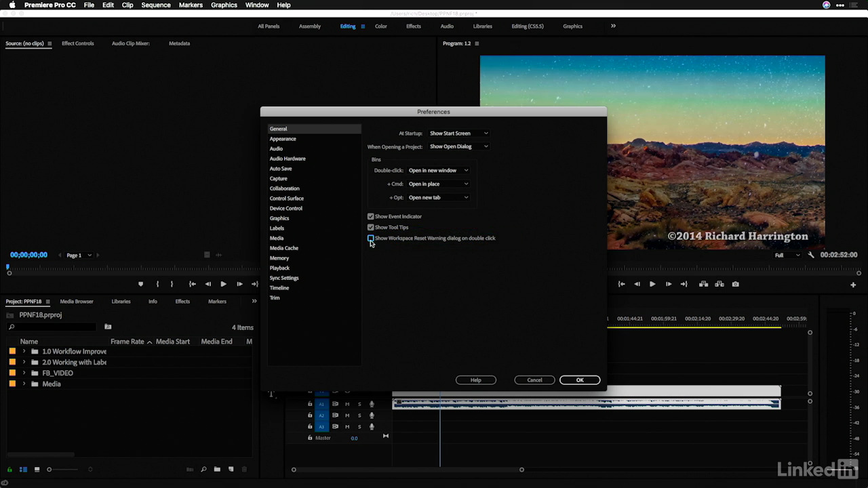868x488 pixels.
Task: Switch Project panel to list view
Action: point(23,469)
